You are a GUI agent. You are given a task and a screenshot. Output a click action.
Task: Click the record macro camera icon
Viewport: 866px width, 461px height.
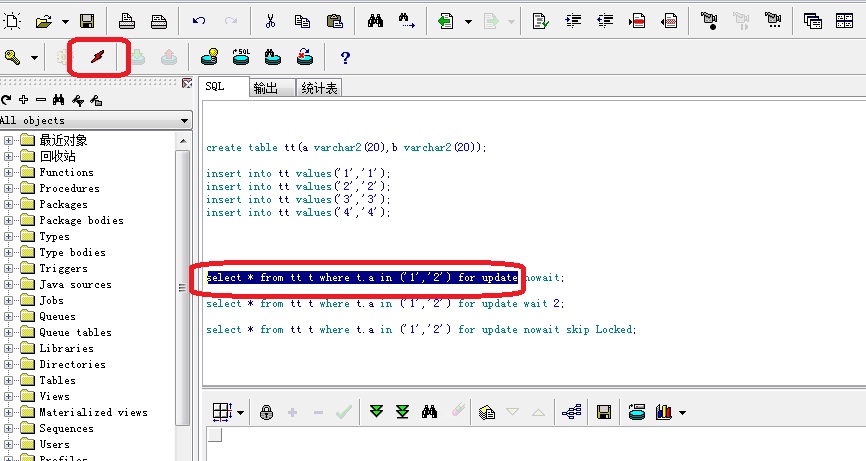[709, 21]
